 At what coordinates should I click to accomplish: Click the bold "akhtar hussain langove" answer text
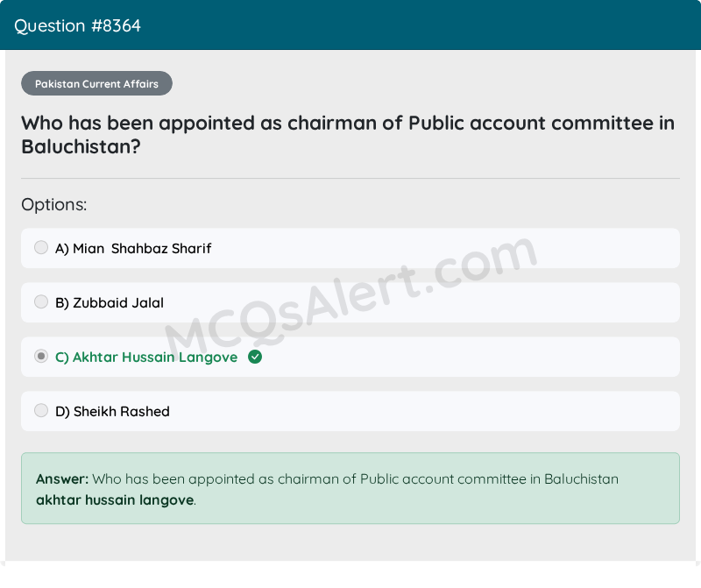[115, 499]
